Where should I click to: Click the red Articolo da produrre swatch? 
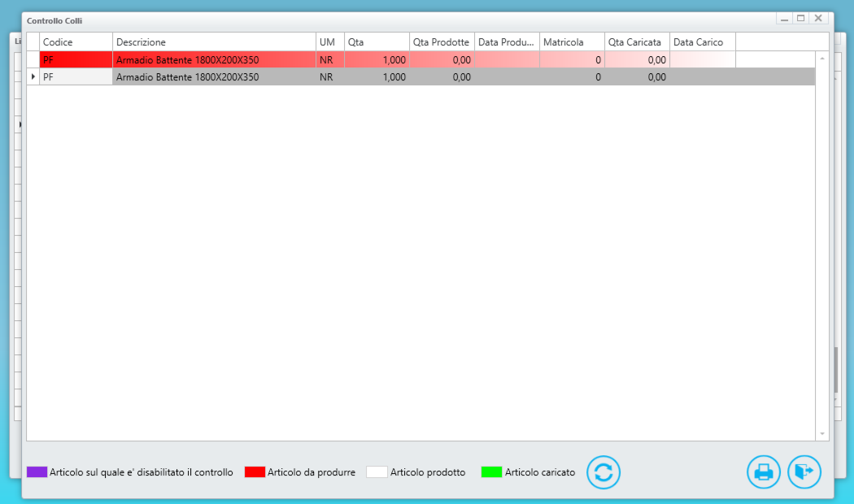pyautogui.click(x=255, y=471)
